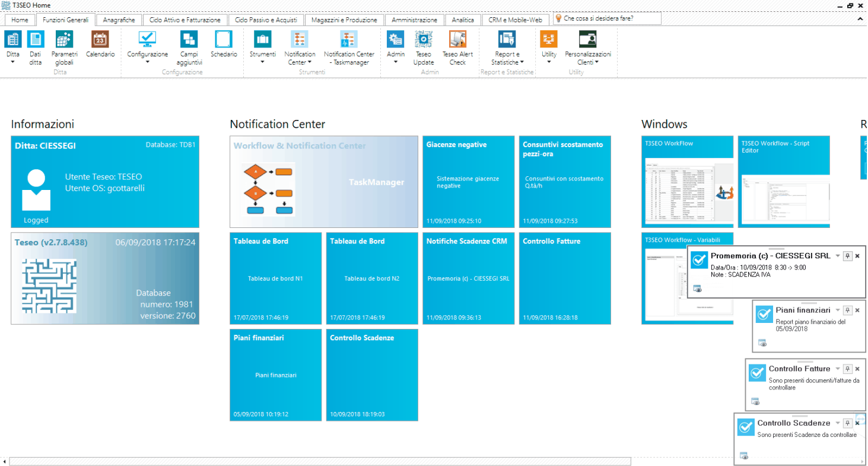Switch to the Home tab
The image size is (868, 466).
(x=20, y=20)
